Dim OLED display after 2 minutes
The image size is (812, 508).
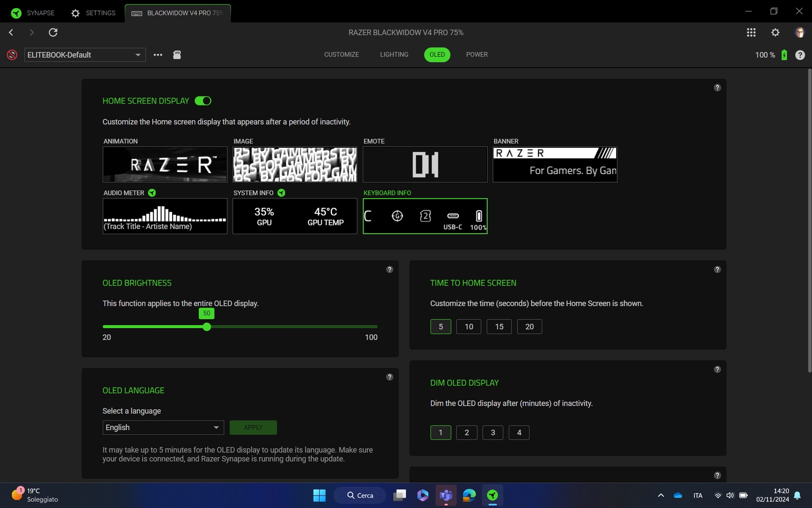click(x=467, y=432)
